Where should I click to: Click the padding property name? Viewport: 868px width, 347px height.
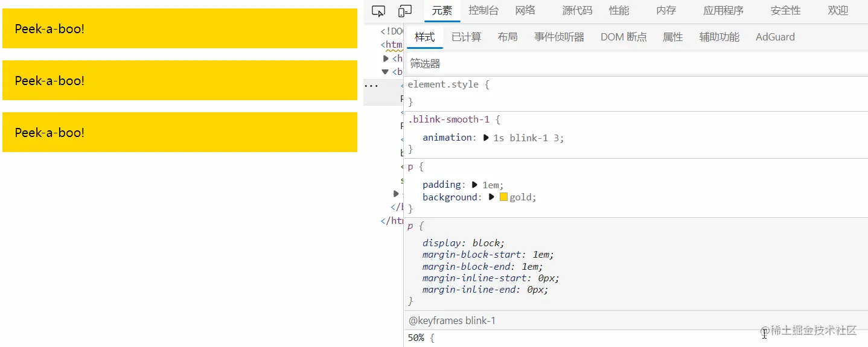coord(442,185)
